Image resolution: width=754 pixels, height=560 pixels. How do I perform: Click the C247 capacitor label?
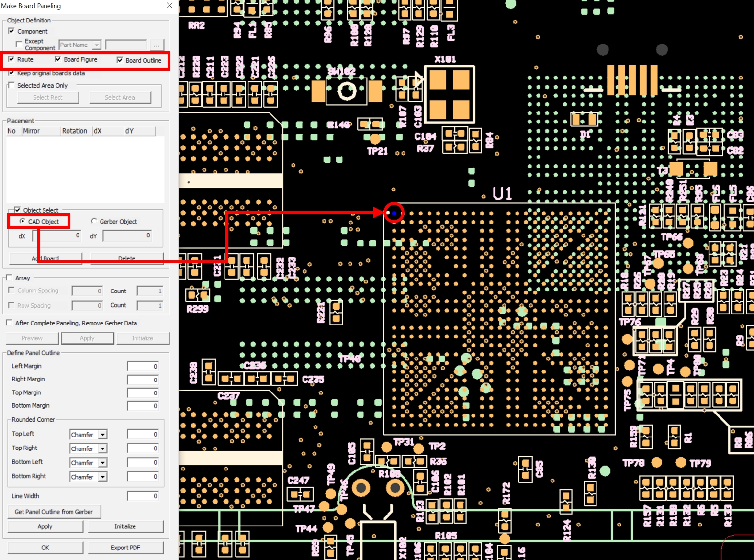(299, 480)
